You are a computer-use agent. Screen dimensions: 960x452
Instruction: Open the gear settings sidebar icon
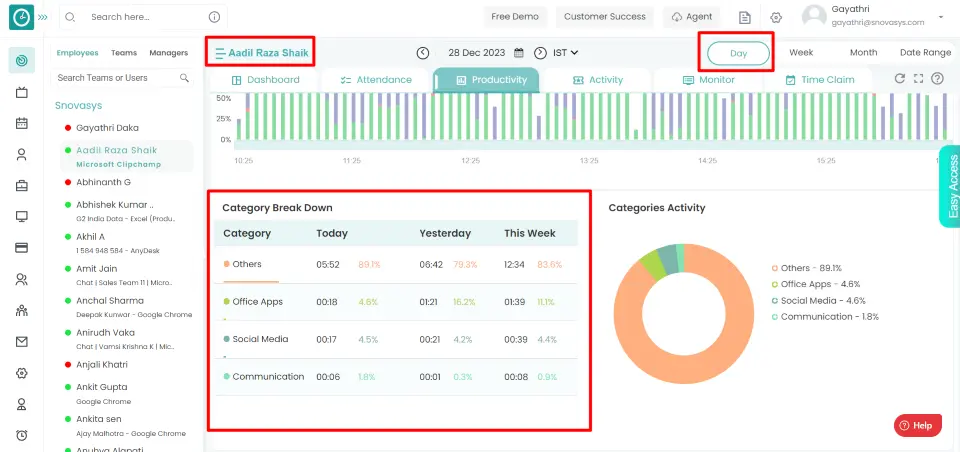[x=21, y=373]
